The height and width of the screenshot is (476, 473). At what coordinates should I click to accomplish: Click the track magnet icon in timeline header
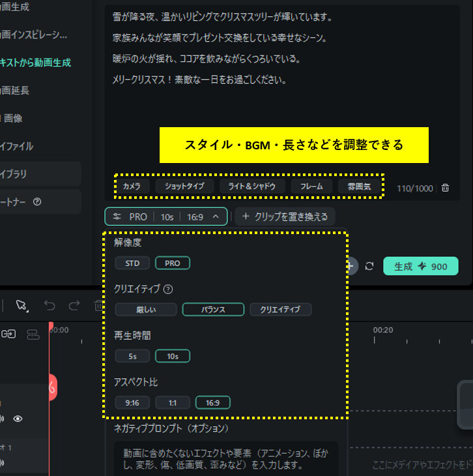tap(33, 335)
